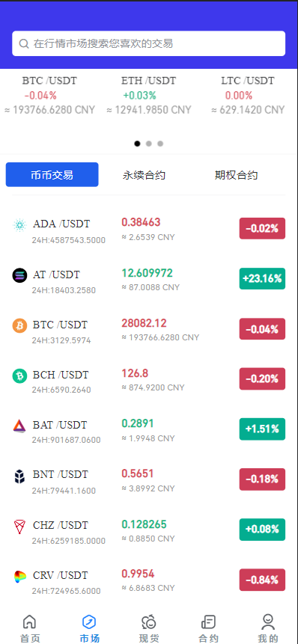
Task: Click the AT +23.16% change badge
Action: [262, 278]
